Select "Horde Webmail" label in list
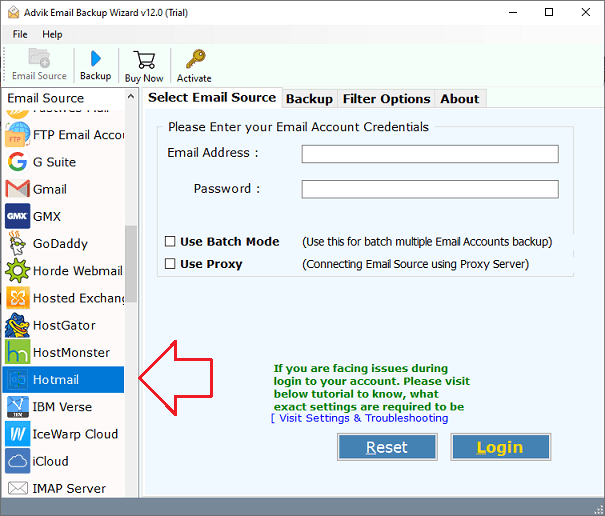The height and width of the screenshot is (516, 605). click(78, 271)
